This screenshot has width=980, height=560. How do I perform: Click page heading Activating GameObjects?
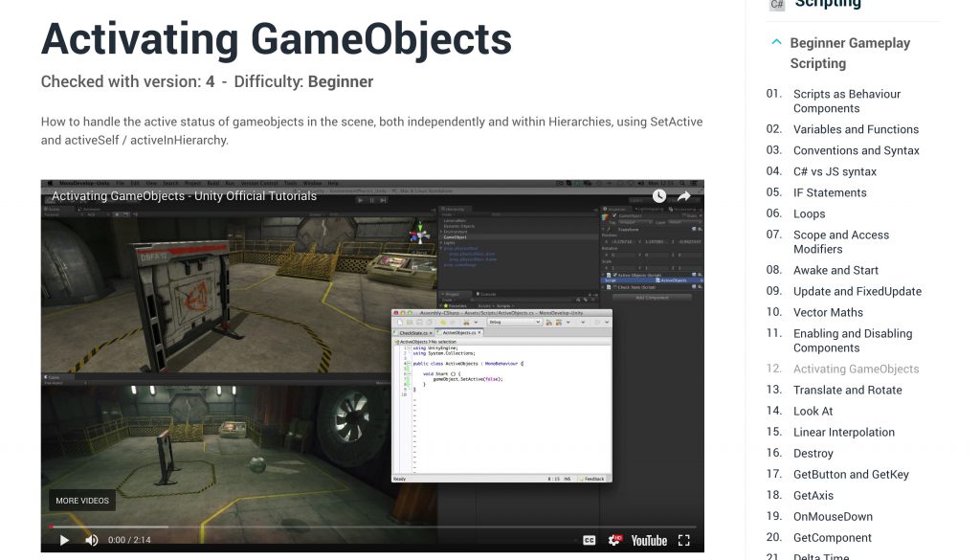(277, 39)
